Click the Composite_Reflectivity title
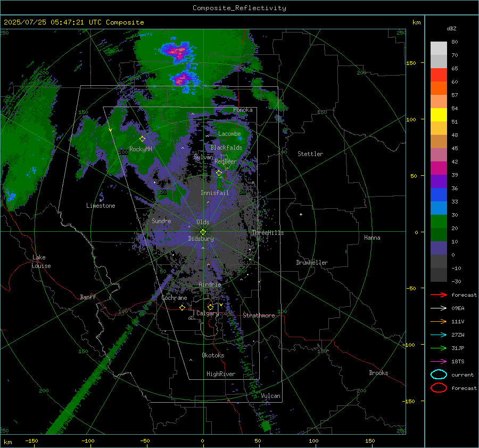This screenshot has width=479, height=448. (x=240, y=8)
